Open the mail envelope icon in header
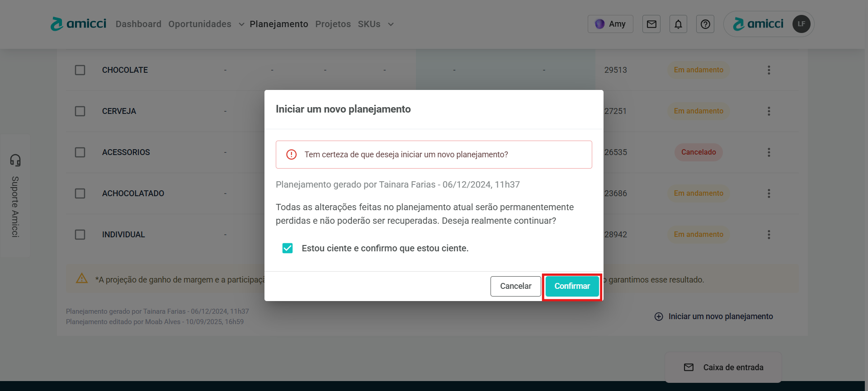Screen dimensions: 868x391 651,24
